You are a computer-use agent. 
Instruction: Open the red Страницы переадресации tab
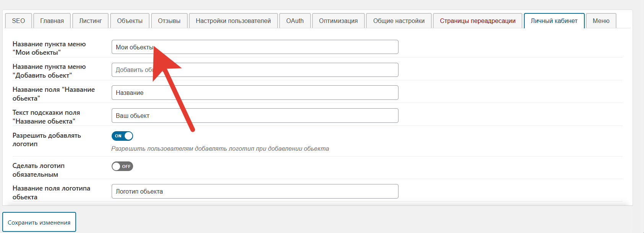477,21
